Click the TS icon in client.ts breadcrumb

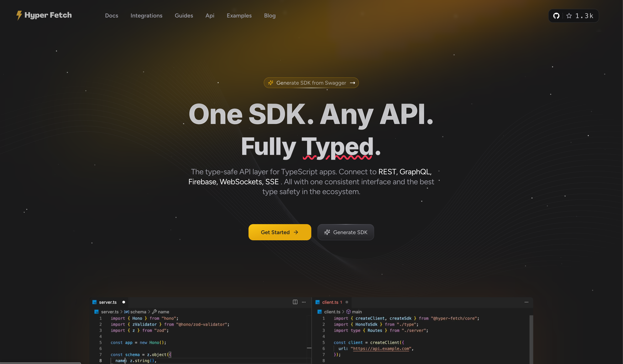tap(320, 312)
